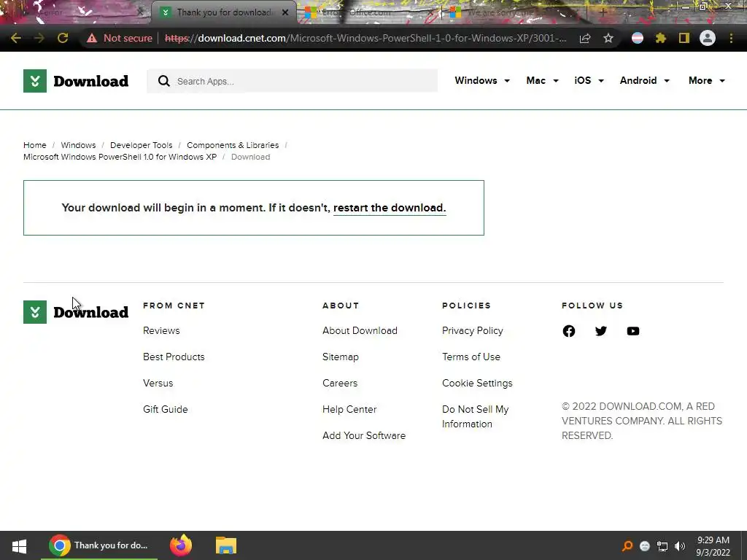Click the network tray icon
Image resolution: width=747 pixels, height=560 pixels.
(662, 546)
